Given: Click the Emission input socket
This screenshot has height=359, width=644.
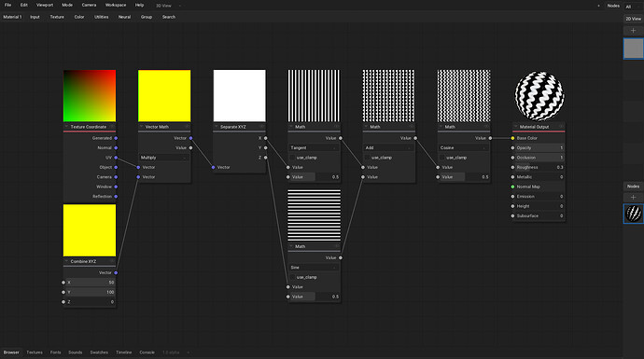Looking at the screenshot, I should 512,197.
